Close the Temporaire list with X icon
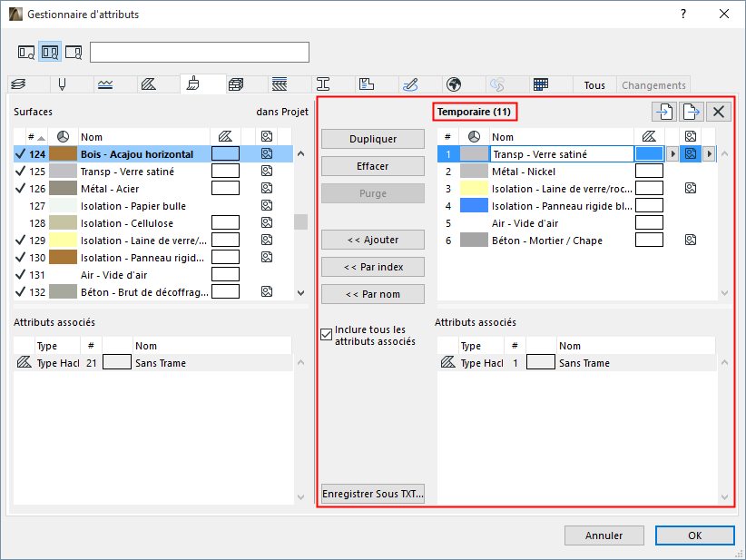 [x=719, y=112]
